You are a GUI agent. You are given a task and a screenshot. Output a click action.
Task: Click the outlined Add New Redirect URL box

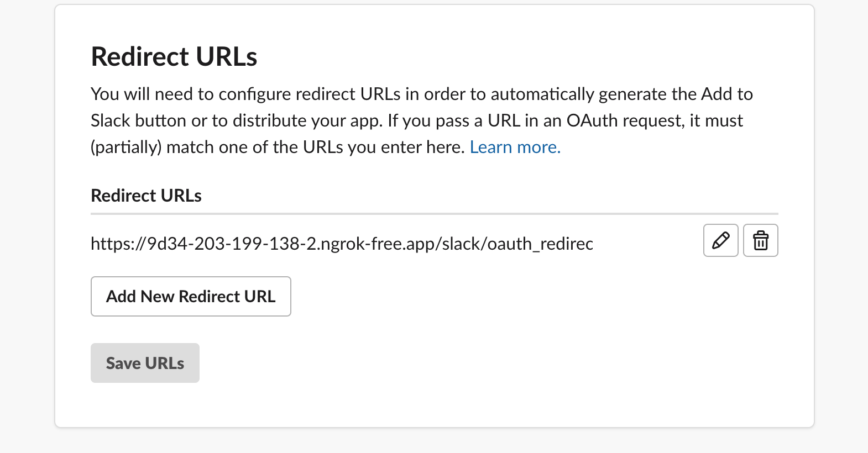click(x=191, y=297)
